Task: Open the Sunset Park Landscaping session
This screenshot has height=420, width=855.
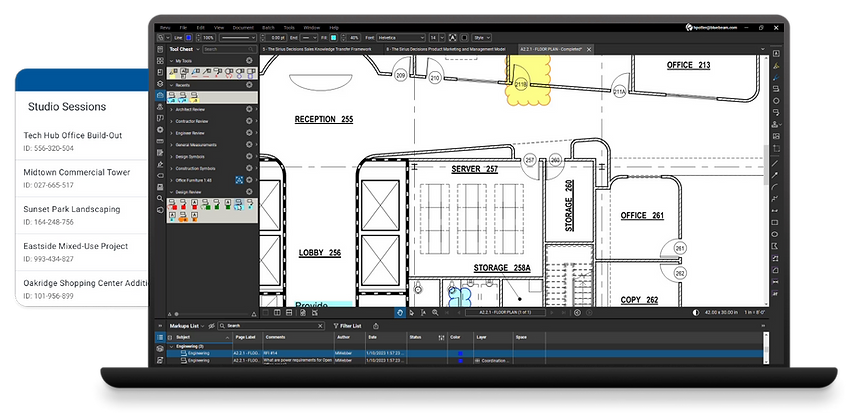Action: (x=73, y=209)
